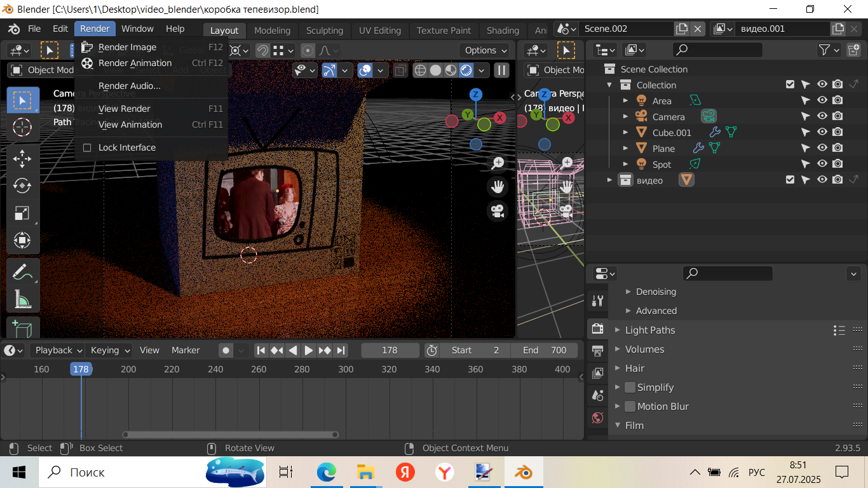
Task: Open the Output properties tab icon
Action: coord(597,351)
